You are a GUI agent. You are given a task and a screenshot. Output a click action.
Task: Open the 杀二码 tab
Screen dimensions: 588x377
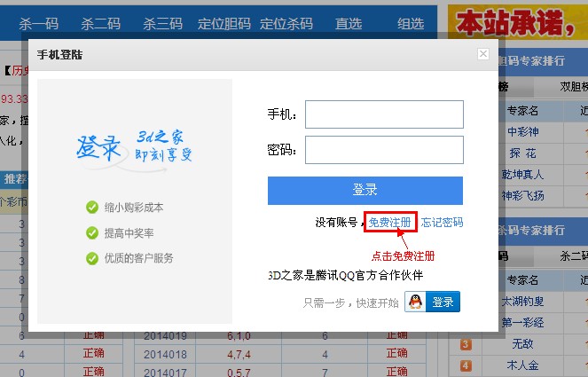(x=100, y=24)
